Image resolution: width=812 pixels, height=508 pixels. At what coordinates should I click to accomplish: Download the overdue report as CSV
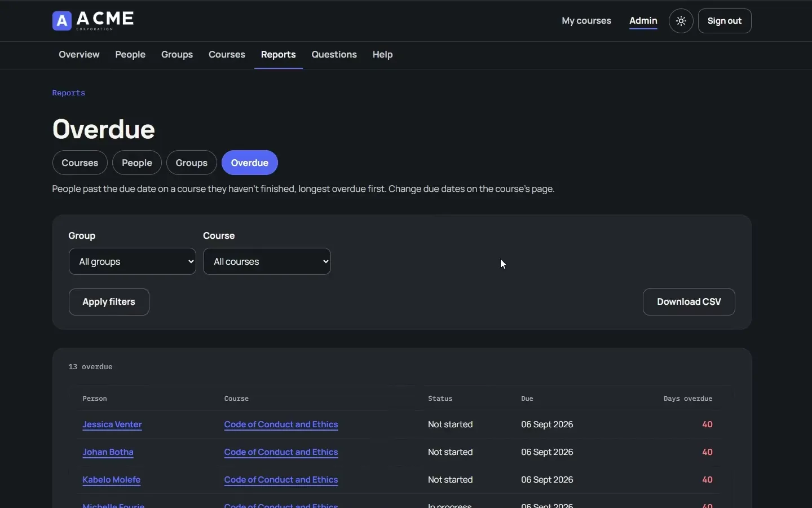pyautogui.click(x=689, y=303)
